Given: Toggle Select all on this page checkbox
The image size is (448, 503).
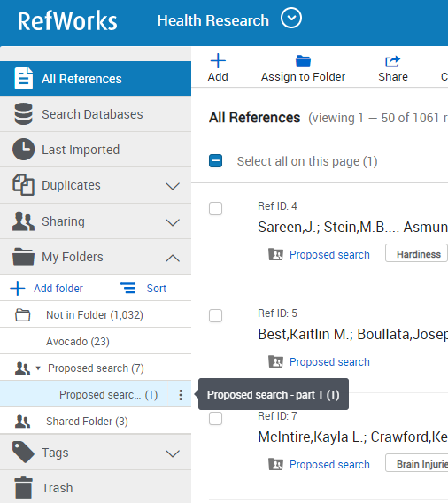Looking at the screenshot, I should click(x=215, y=161).
